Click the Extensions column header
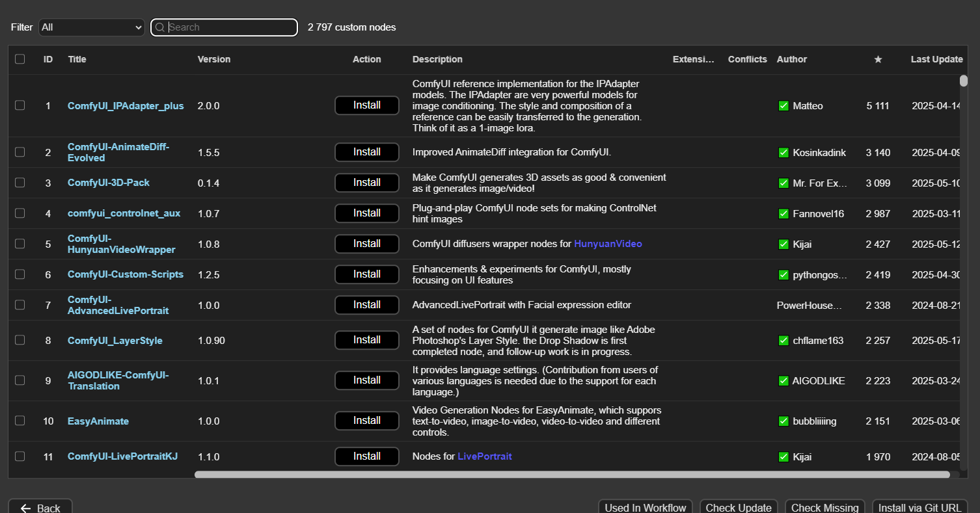 [694, 59]
